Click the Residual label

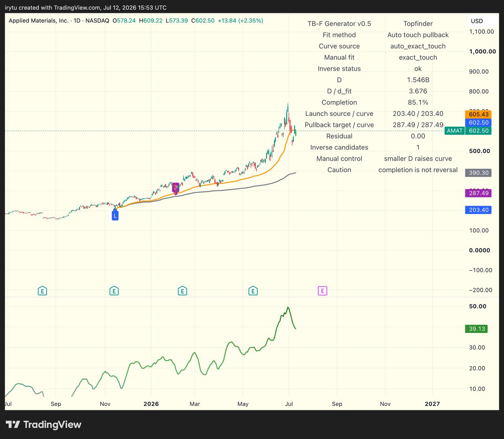339,136
